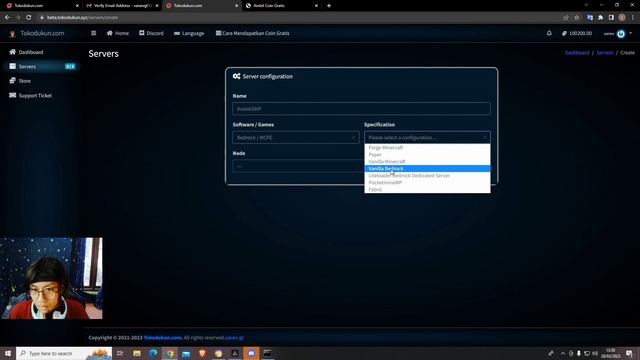640x360 pixels.
Task: Click the Windows taskbar search box
Action: (64, 353)
